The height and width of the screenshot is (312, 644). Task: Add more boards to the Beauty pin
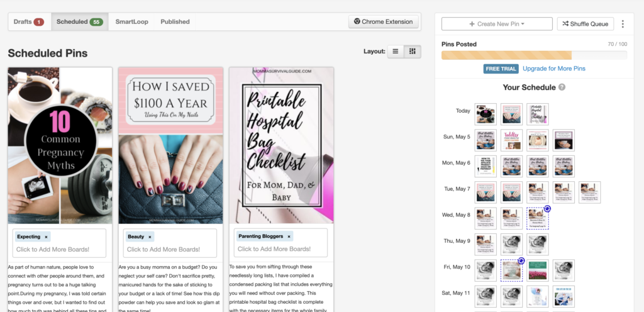click(164, 249)
